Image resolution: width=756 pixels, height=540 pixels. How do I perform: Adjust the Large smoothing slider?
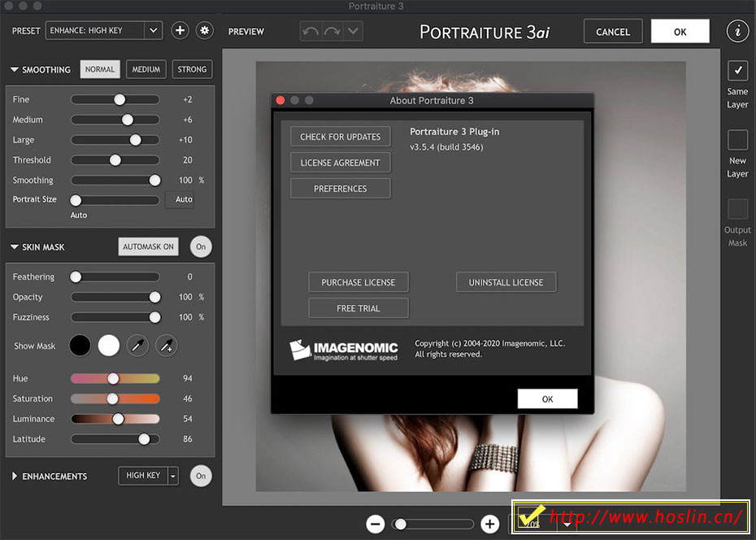[115, 140]
